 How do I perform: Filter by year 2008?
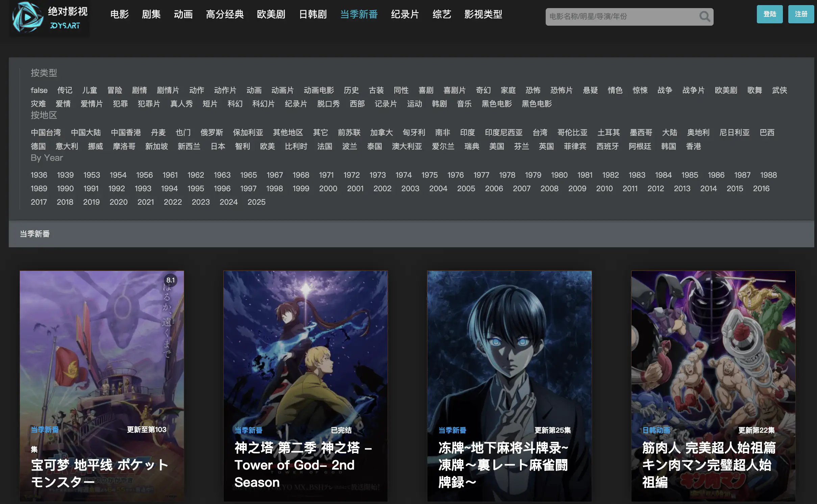pyautogui.click(x=549, y=188)
